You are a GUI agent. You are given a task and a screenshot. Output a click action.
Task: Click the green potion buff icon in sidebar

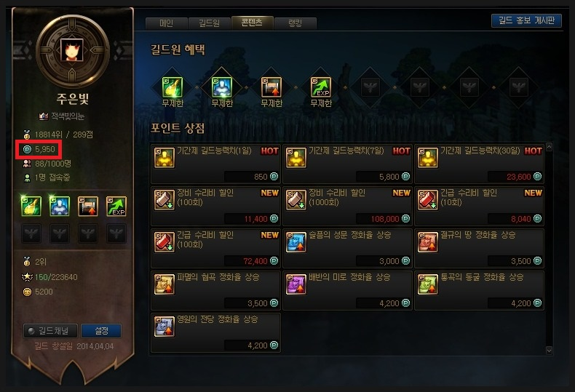coord(31,206)
